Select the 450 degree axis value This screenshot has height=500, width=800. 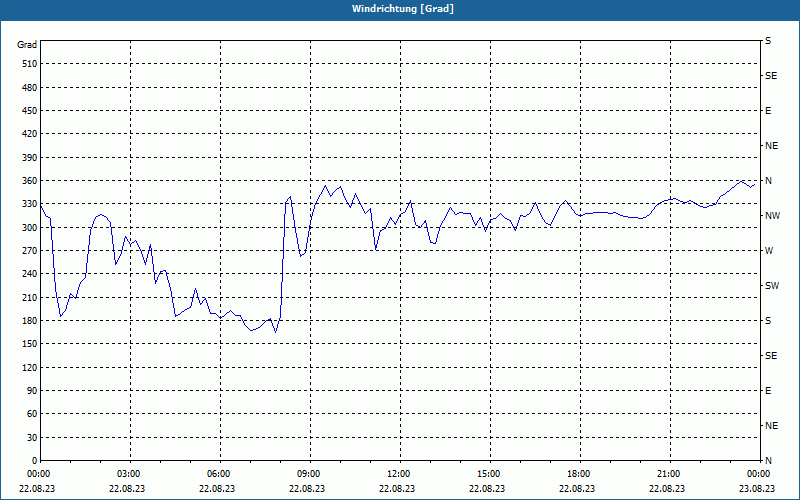30,111
